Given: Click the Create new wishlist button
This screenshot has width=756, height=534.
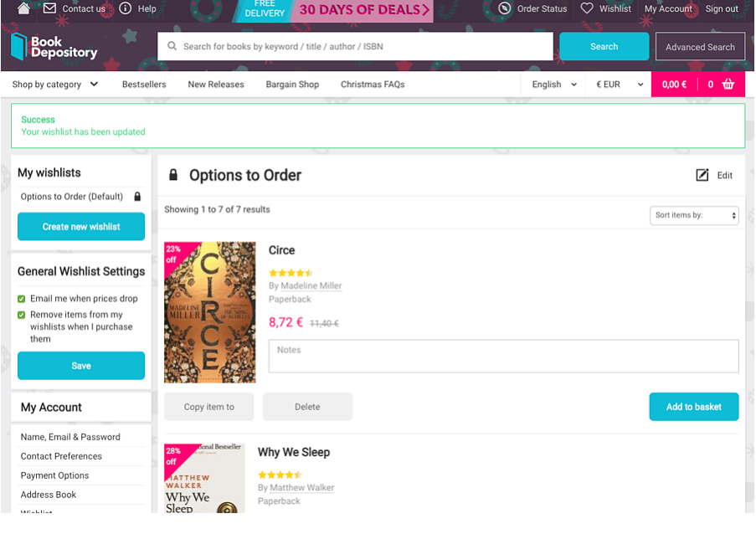Looking at the screenshot, I should coord(81,227).
